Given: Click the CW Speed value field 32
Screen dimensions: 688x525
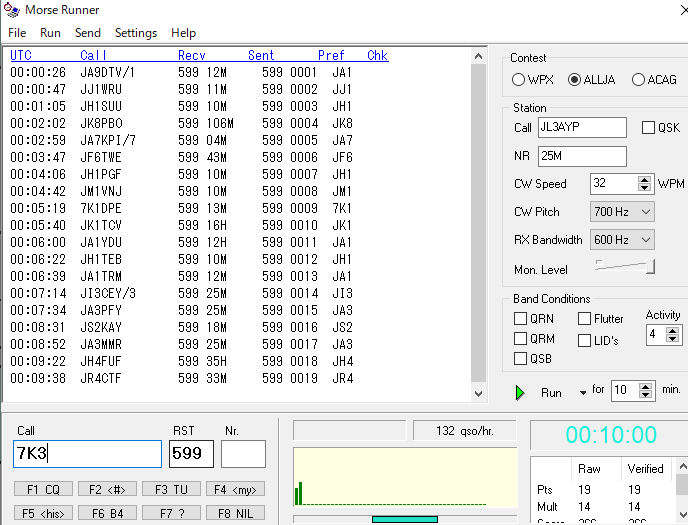Looking at the screenshot, I should (614, 183).
